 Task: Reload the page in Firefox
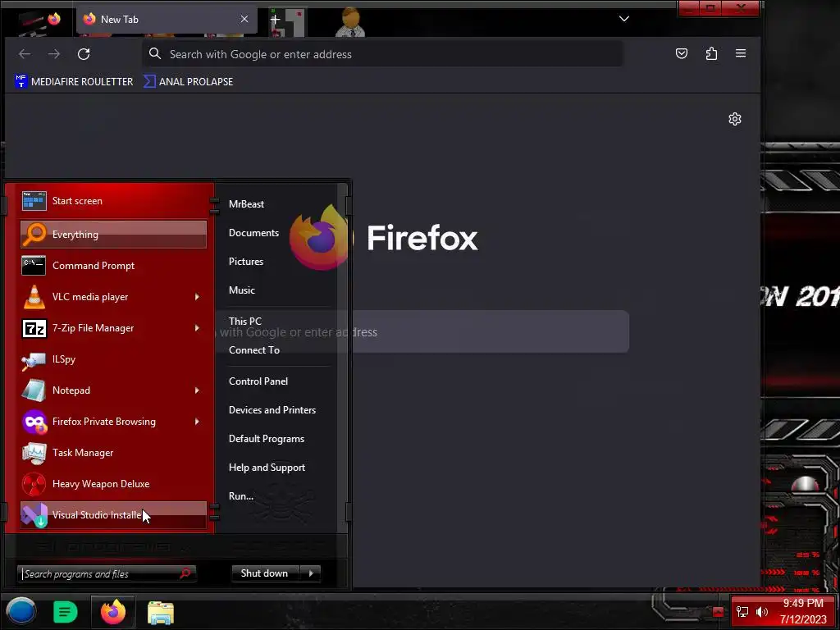pyautogui.click(x=84, y=54)
